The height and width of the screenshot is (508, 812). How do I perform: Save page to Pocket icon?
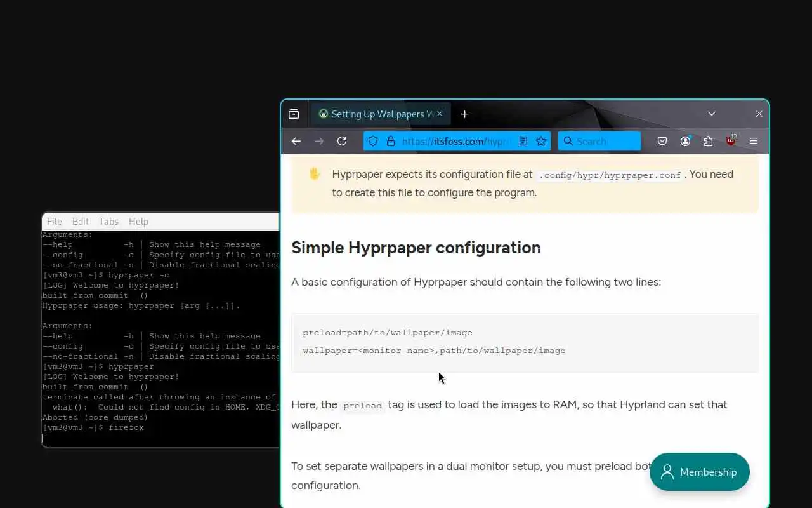[x=662, y=141]
